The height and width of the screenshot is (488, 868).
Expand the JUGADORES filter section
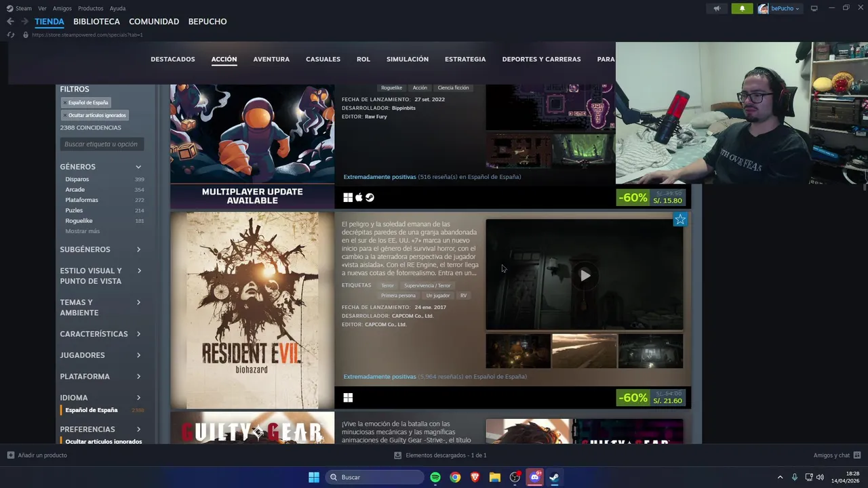point(101,355)
